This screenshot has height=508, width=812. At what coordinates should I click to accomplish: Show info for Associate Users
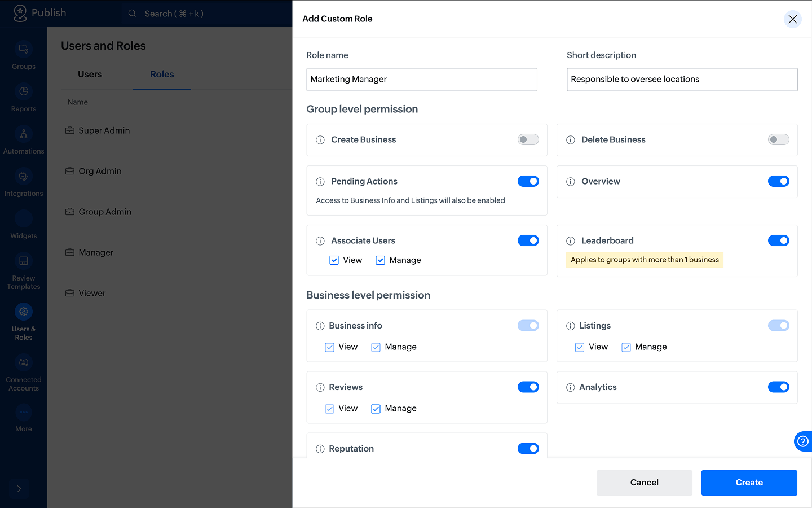pyautogui.click(x=320, y=241)
